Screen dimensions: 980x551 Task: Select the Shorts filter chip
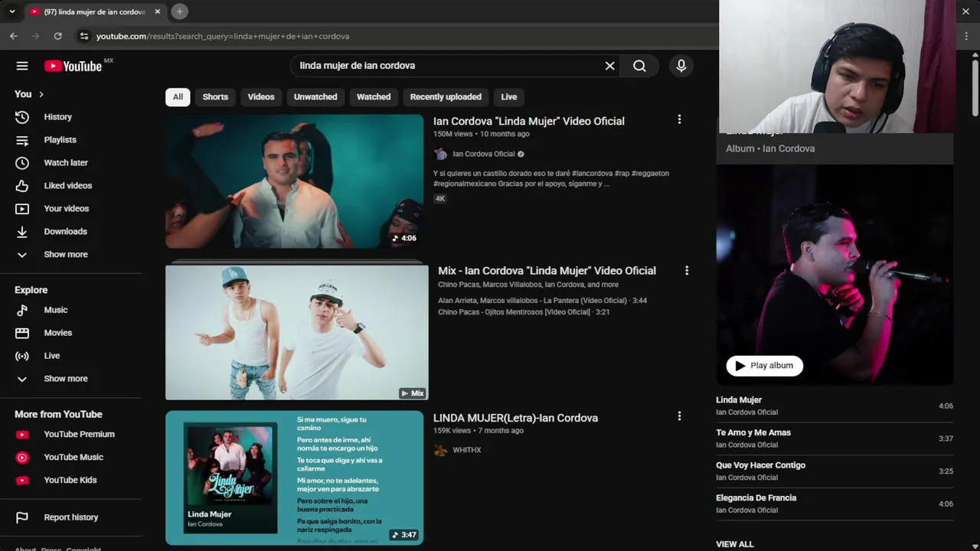click(x=215, y=97)
